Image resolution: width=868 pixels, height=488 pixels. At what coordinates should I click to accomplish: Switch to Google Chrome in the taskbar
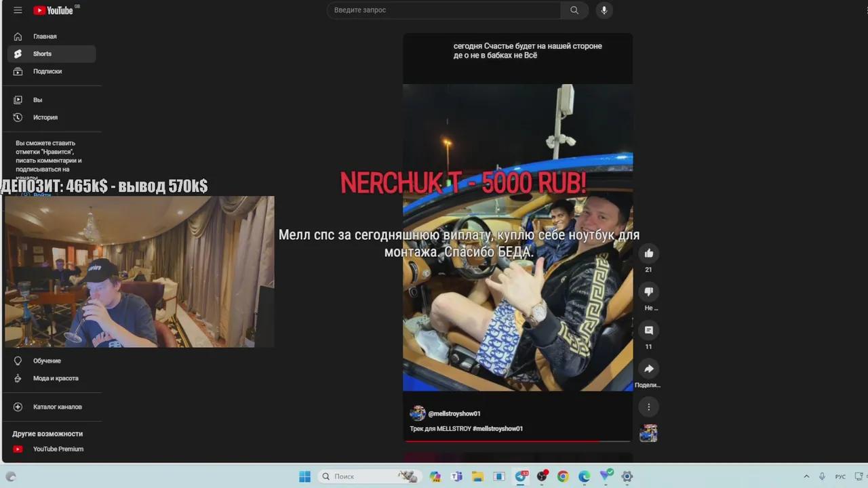click(x=563, y=476)
